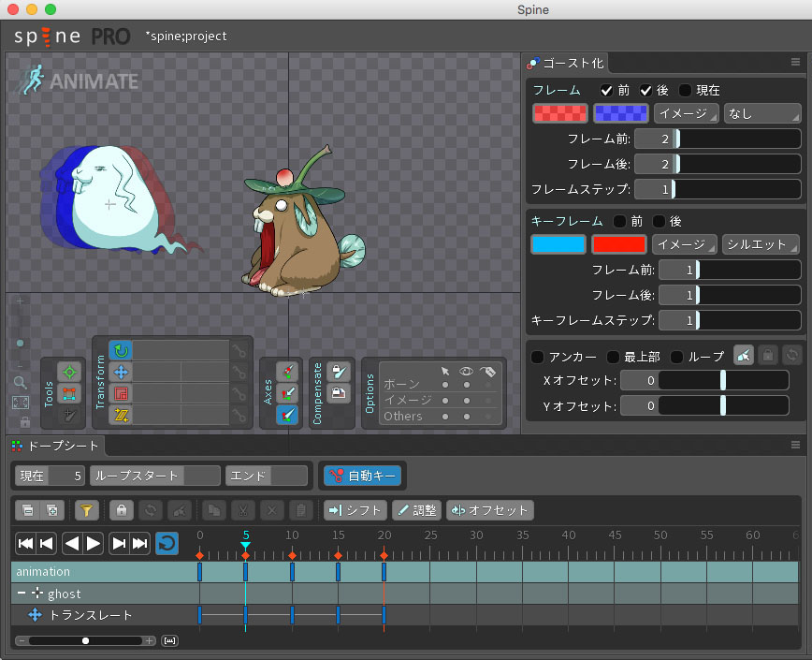Image resolution: width=812 pixels, height=660 pixels.
Task: Open フレーム イメージ dropdown
Action: pos(686,113)
